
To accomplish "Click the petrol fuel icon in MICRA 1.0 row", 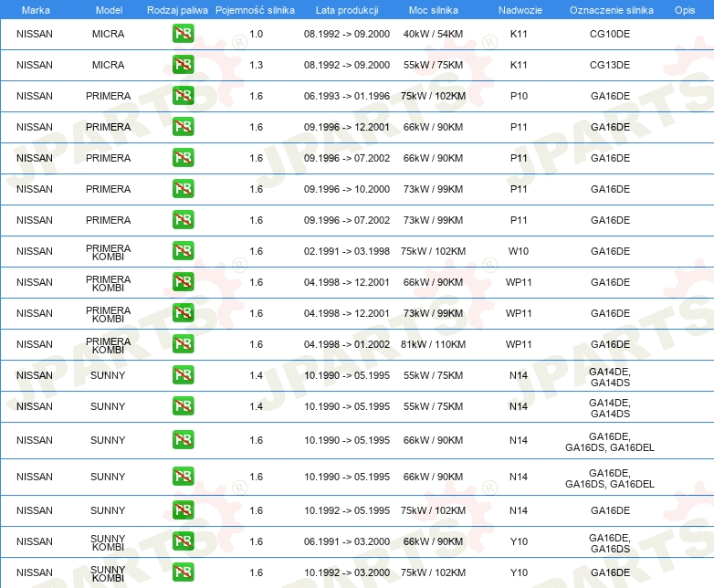I will click(183, 34).
